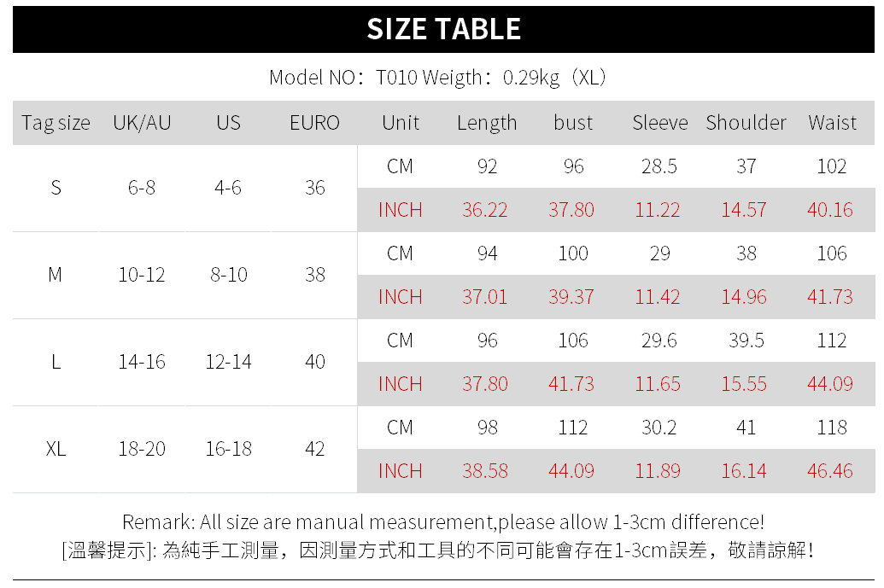Image resolution: width=884 pixels, height=588 pixels.
Task: Click the XL tag size cell
Action: [56, 449]
